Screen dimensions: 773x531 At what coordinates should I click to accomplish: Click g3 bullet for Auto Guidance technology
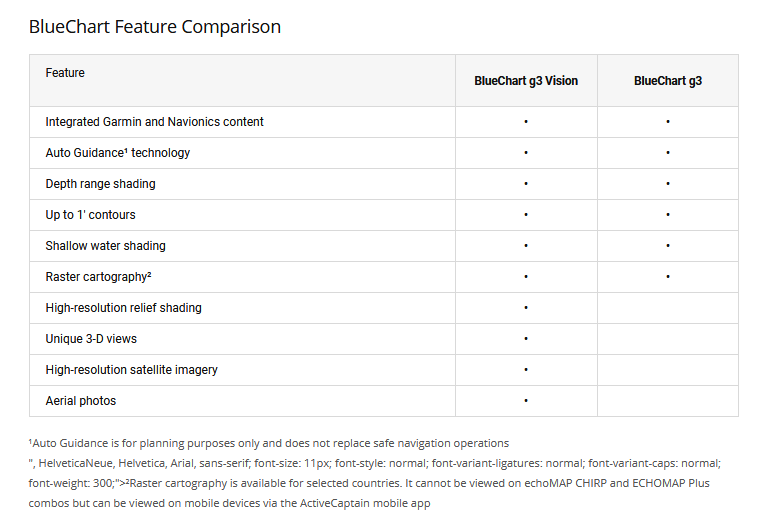(667, 153)
